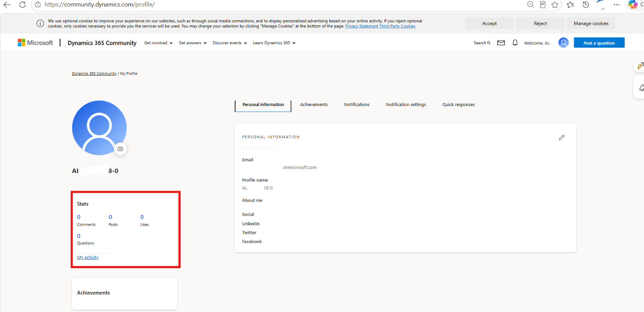Add this page to favorites with the star
The height and width of the screenshot is (312, 644).
coord(555,4)
